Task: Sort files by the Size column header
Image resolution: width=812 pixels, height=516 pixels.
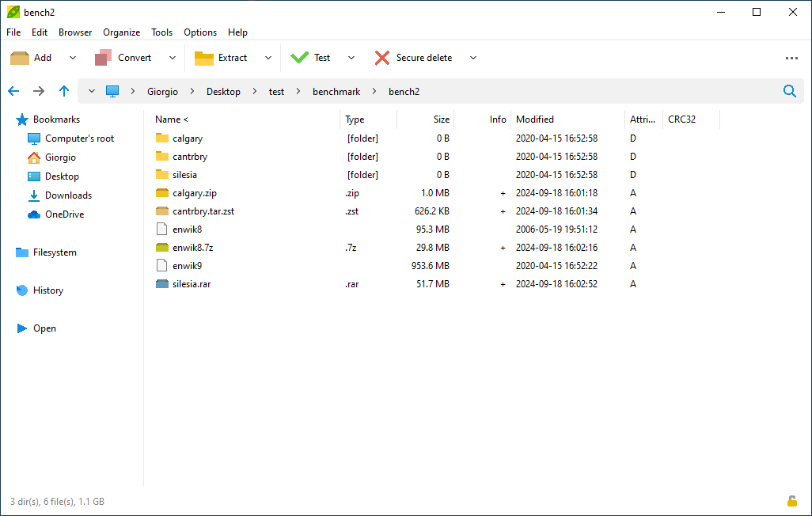Action: click(440, 119)
